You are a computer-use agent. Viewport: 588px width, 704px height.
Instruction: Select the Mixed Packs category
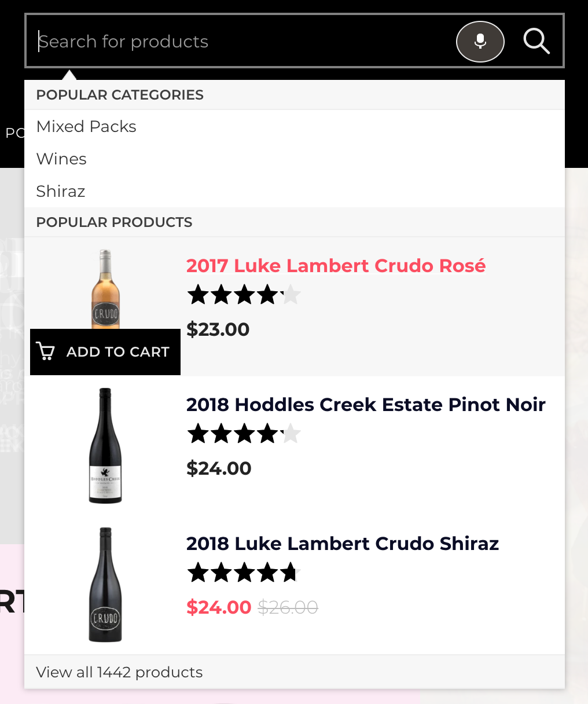coord(86,127)
